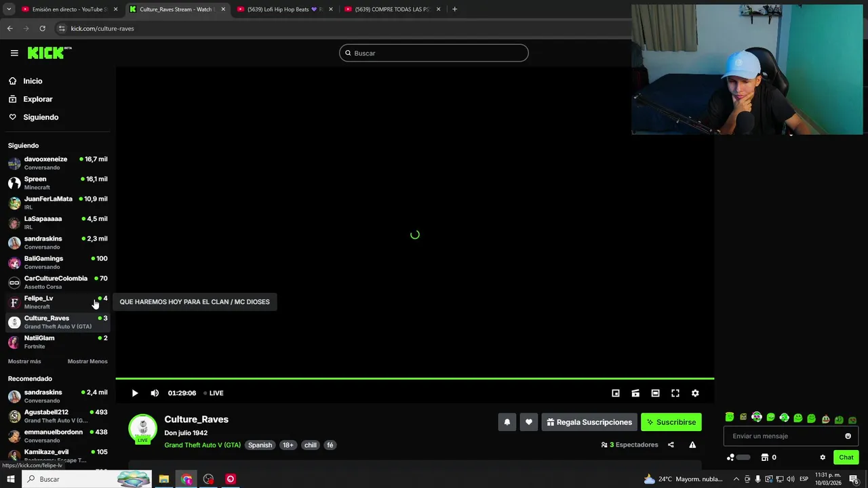Open Spreen channel from following list

pyautogui.click(x=58, y=183)
